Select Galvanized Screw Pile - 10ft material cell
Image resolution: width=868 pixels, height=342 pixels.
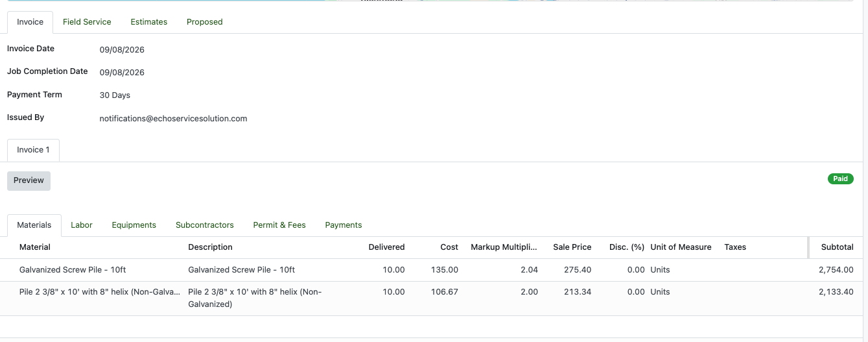pos(73,270)
